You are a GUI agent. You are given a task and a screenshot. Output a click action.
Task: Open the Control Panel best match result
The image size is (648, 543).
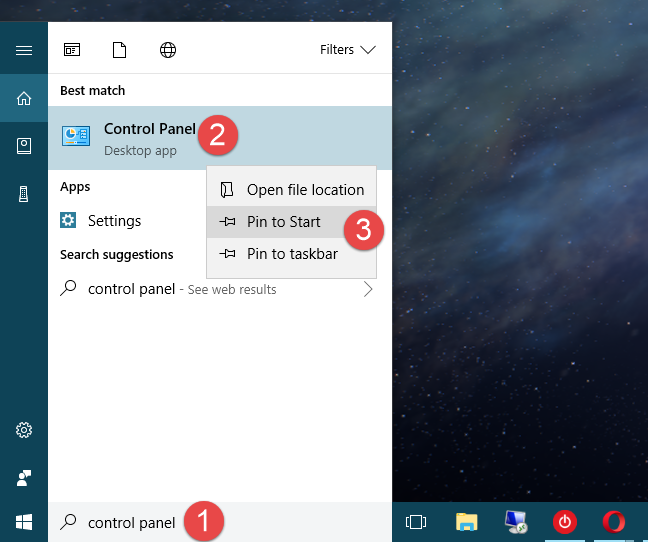point(220,138)
